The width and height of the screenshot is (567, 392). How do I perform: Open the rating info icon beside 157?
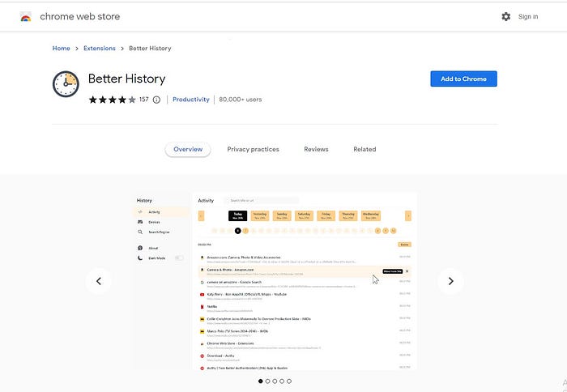(x=156, y=100)
